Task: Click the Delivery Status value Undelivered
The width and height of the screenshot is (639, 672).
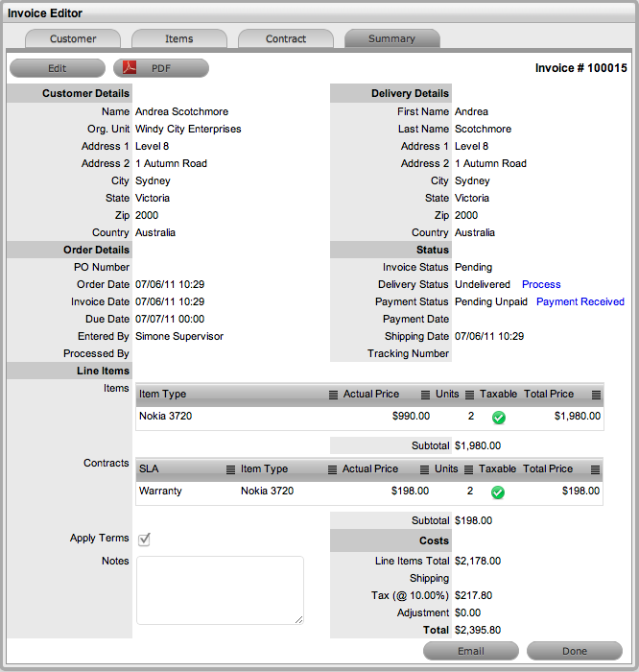Action: point(483,284)
